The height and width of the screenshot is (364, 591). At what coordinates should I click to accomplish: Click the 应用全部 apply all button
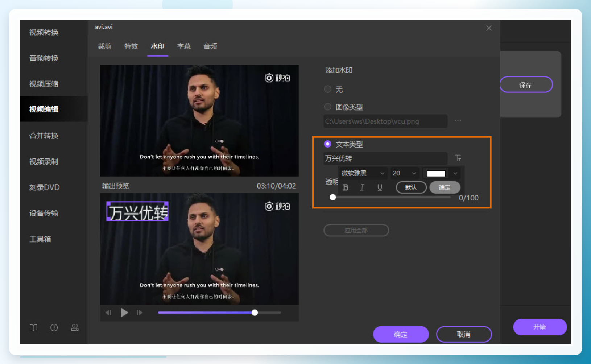[356, 230]
